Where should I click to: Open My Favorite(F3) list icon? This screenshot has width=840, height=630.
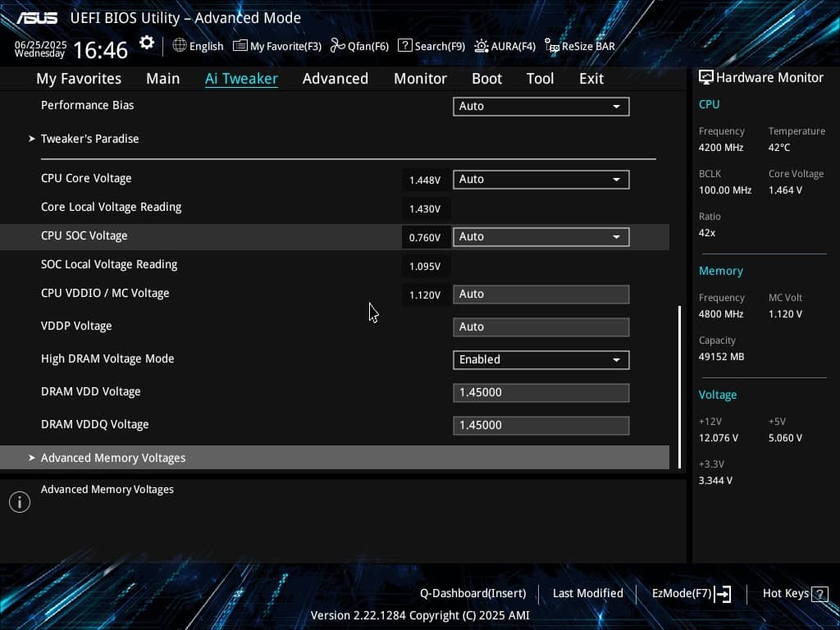pos(240,46)
